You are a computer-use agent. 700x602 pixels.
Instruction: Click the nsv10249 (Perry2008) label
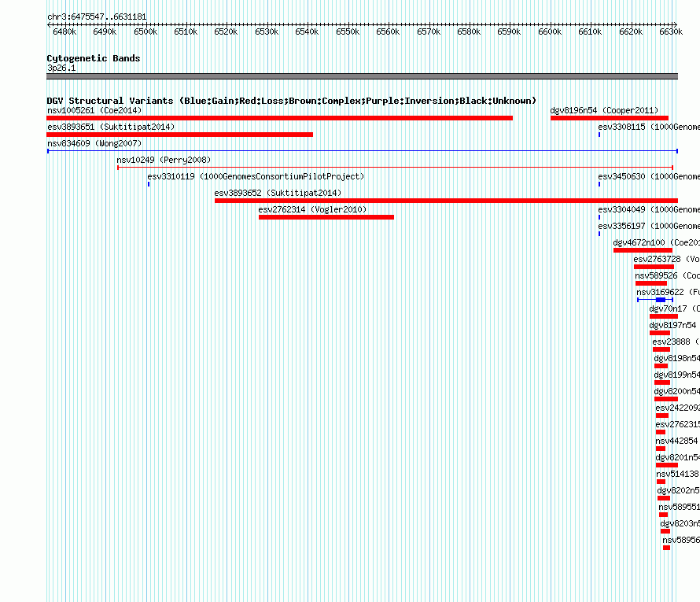tap(164, 160)
